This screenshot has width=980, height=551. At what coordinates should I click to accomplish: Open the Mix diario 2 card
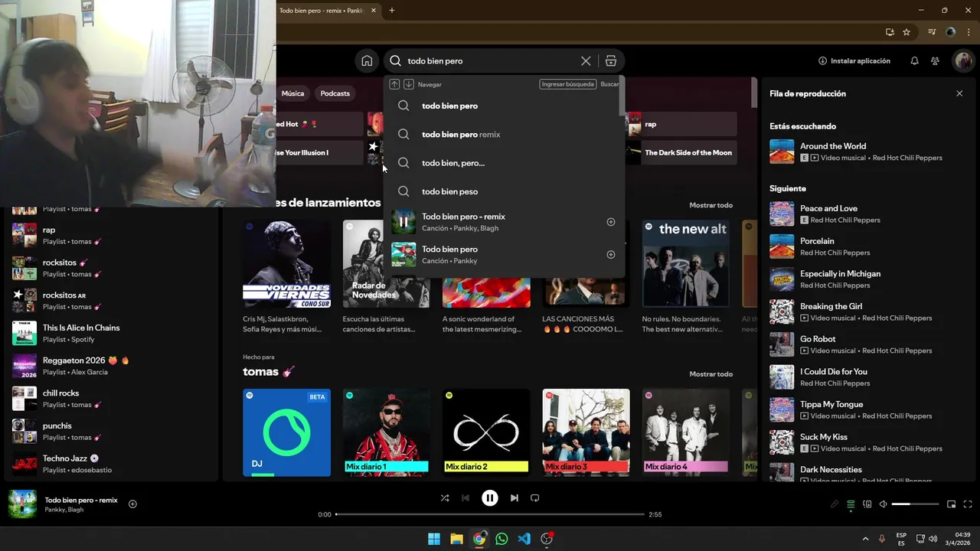point(486,432)
